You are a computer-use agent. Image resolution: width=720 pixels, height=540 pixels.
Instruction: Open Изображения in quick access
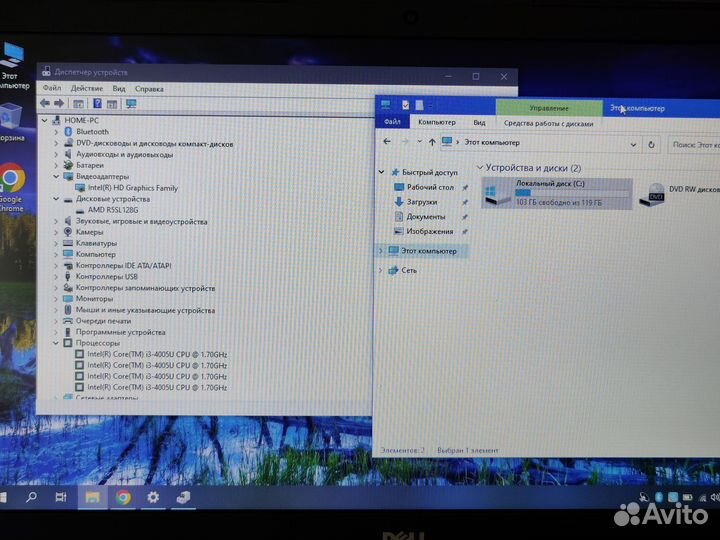click(x=429, y=231)
